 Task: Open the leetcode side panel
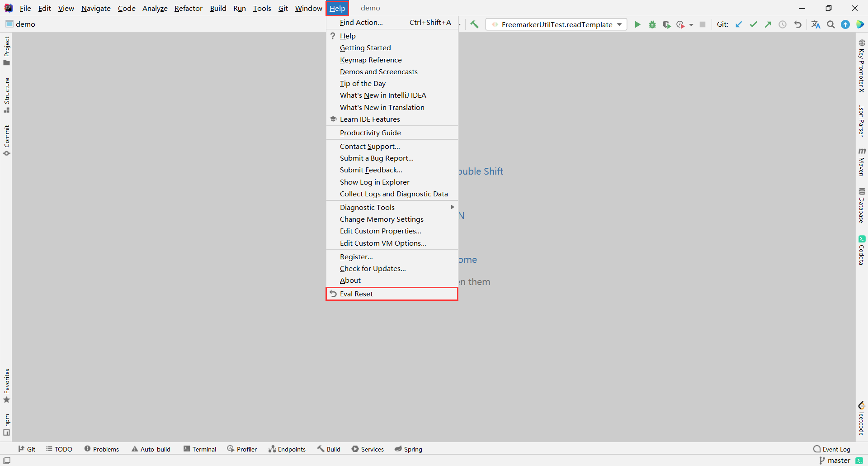(x=862, y=418)
